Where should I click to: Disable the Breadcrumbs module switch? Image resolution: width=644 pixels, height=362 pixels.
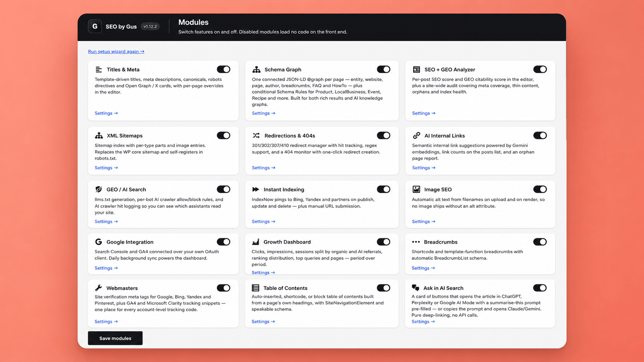(x=540, y=242)
